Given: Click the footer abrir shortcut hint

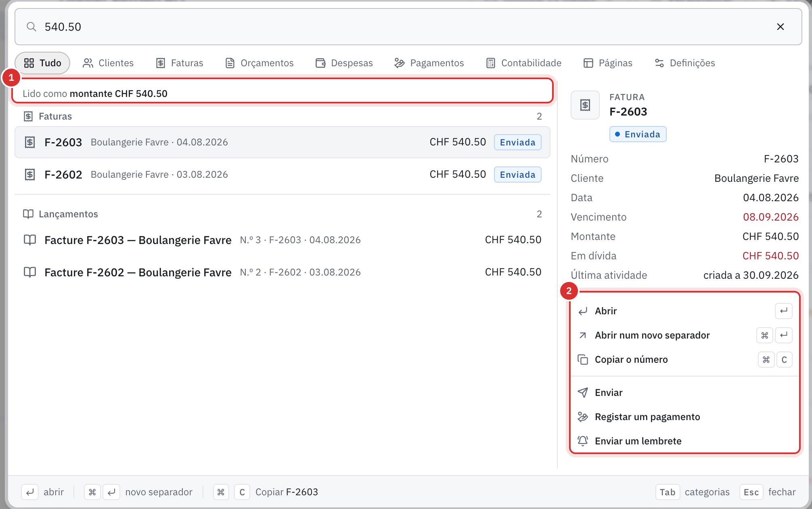Looking at the screenshot, I should [x=42, y=492].
